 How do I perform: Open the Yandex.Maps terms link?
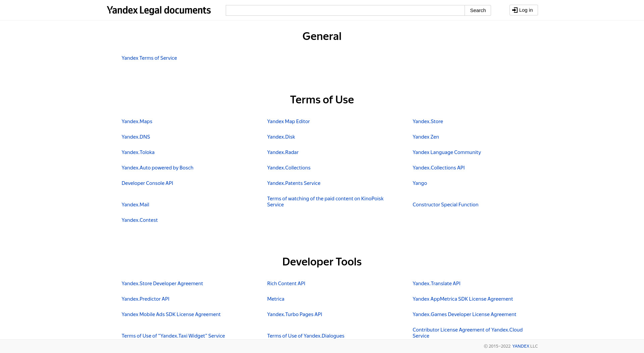tap(137, 121)
